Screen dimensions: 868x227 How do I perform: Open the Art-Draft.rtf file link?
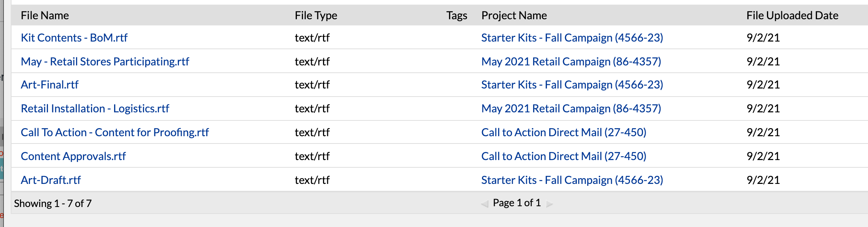(x=51, y=180)
